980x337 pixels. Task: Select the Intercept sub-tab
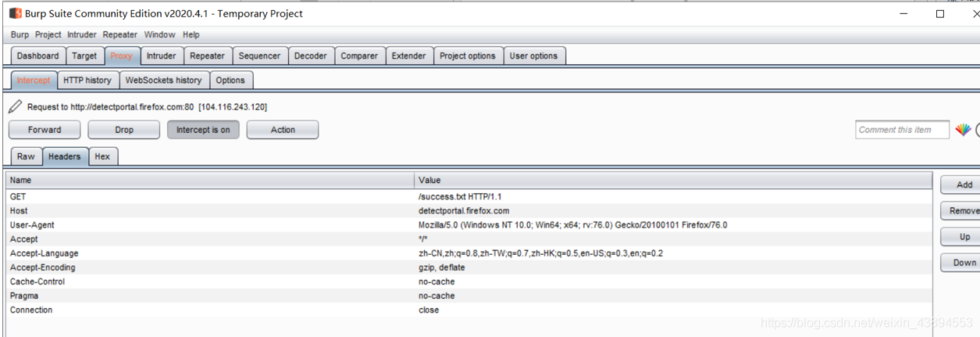click(x=34, y=81)
